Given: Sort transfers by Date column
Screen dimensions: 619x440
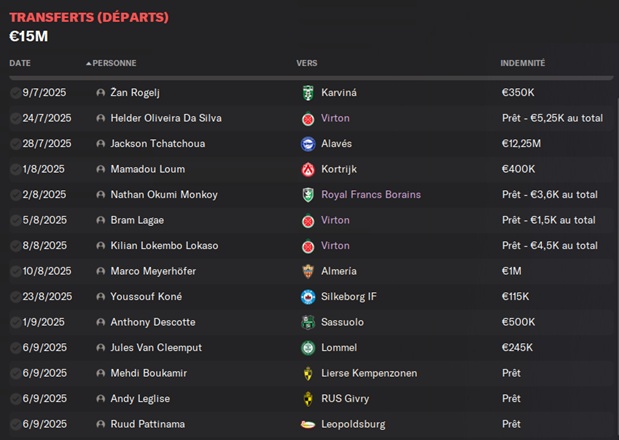Looking at the screenshot, I should pyautogui.click(x=20, y=63).
